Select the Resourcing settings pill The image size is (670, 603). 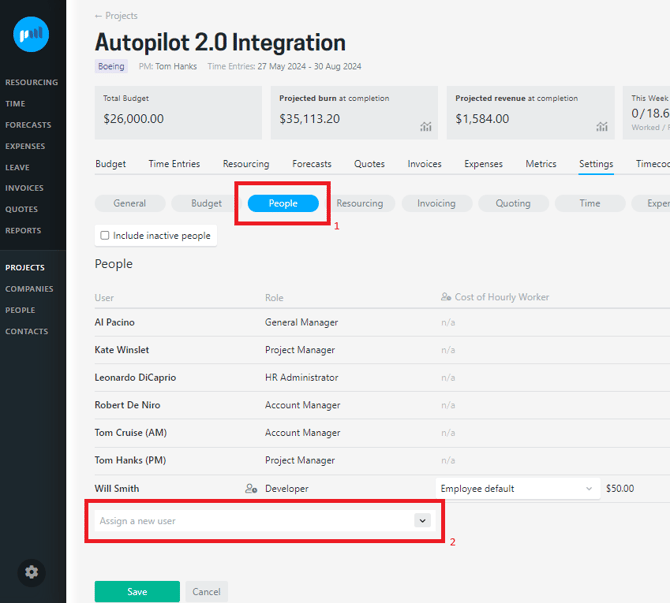(360, 203)
